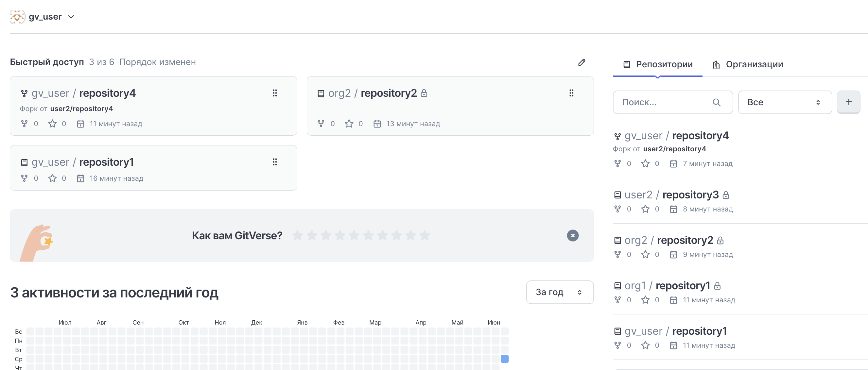This screenshot has height=370, width=868.
Task: Rate GitVerse with the fifth star
Action: pos(354,235)
